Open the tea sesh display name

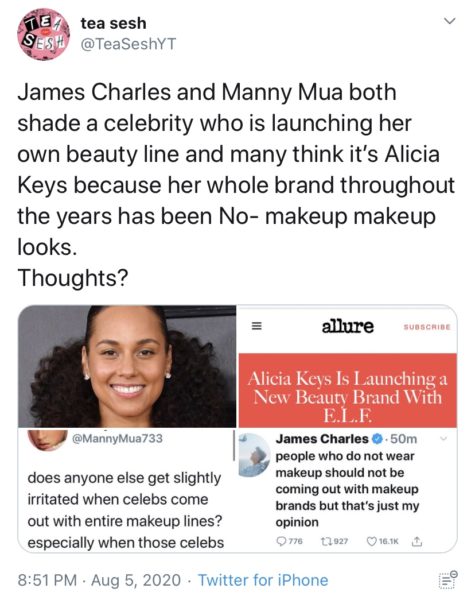[113, 23]
